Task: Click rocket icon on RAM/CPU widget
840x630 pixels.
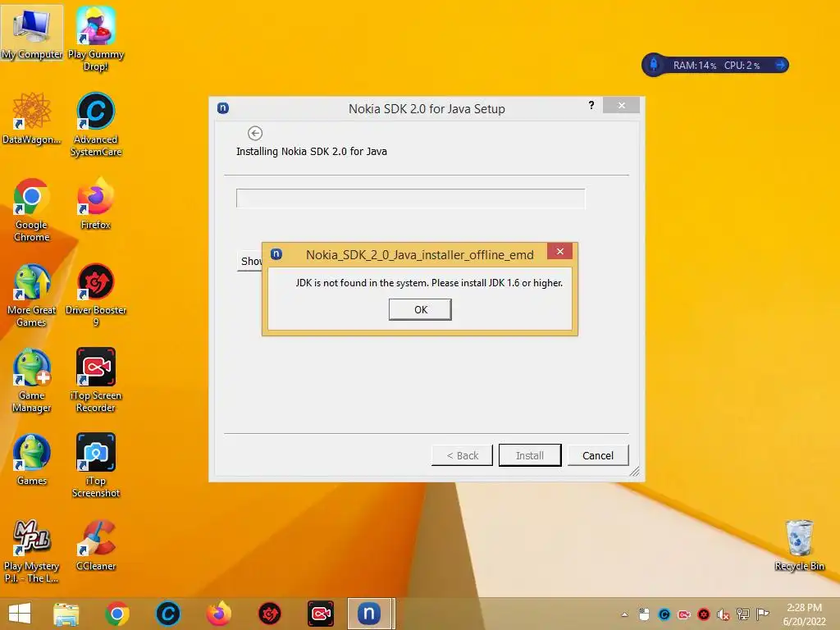Action: coord(654,65)
